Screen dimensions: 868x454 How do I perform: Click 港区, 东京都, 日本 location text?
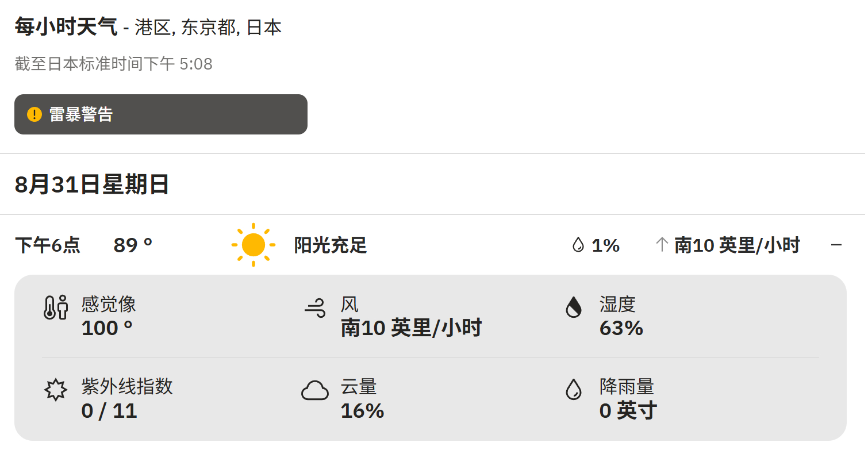208,28
